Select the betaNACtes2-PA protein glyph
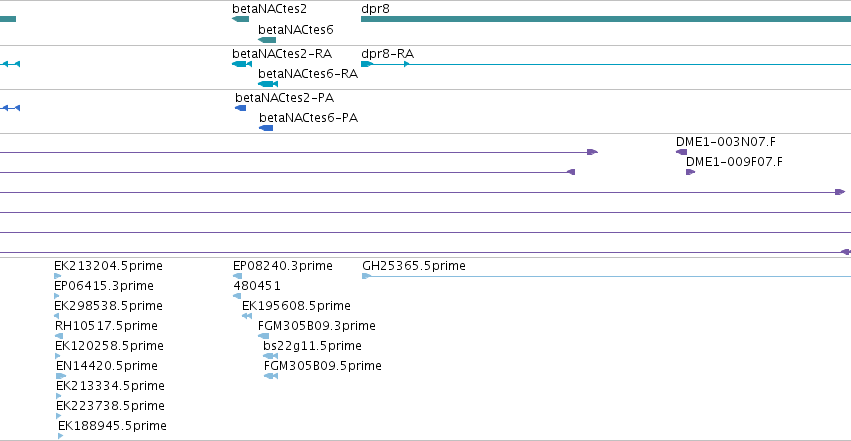Screen dimensions: 851x441 (x=240, y=108)
